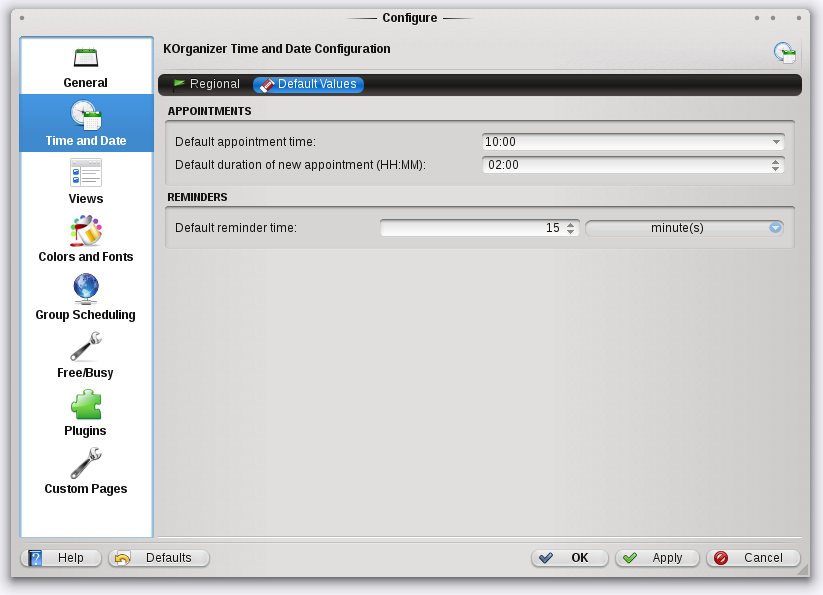Click the clock icon in the header corner
Image resolution: width=823 pixels, height=595 pixels.
click(785, 53)
